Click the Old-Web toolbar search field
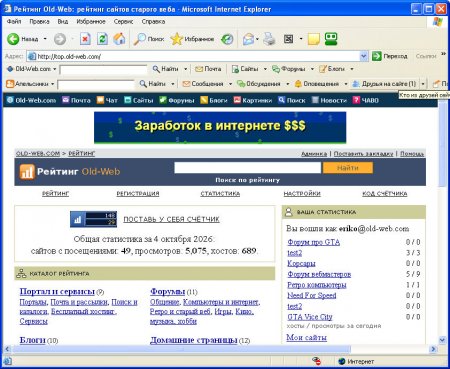Image resolution: width=450 pixels, height=369 pixels. coord(103,69)
